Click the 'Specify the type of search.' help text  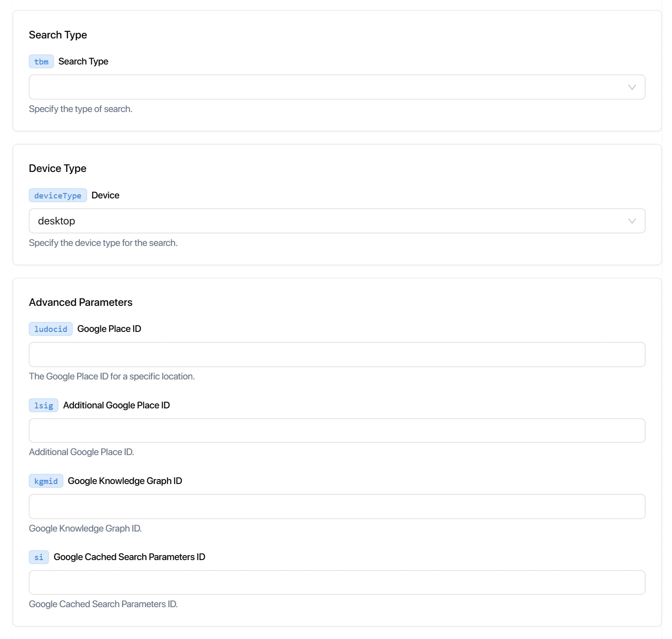click(81, 109)
